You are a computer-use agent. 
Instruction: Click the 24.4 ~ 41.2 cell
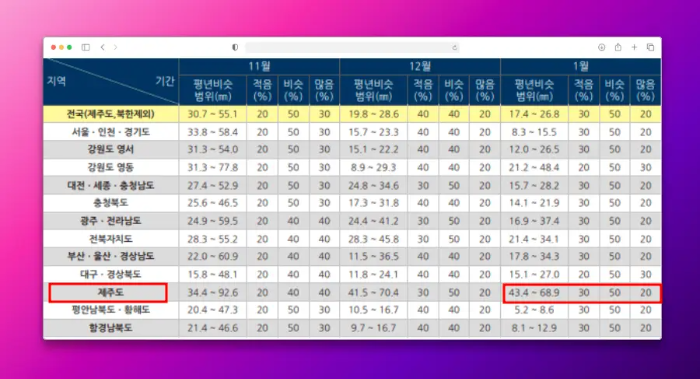(x=374, y=221)
